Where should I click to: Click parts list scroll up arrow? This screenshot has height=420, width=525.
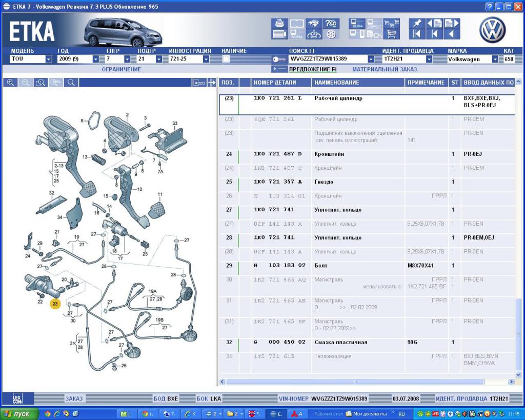[x=518, y=82]
